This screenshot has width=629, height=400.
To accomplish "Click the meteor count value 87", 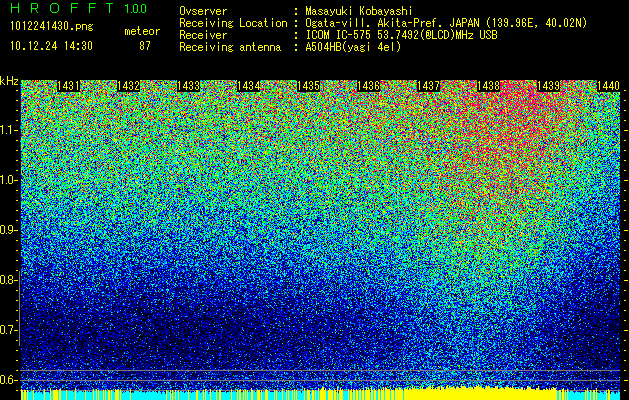I will pos(145,46).
